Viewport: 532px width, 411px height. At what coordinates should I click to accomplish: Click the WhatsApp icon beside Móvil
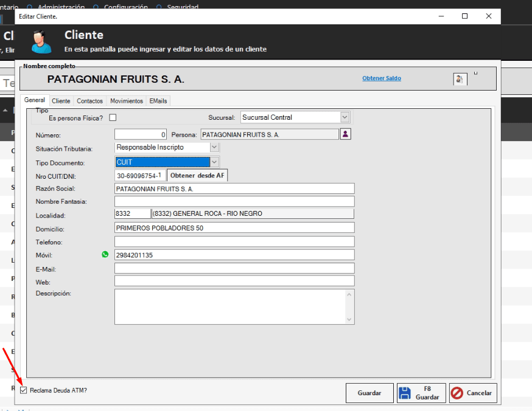(x=105, y=255)
